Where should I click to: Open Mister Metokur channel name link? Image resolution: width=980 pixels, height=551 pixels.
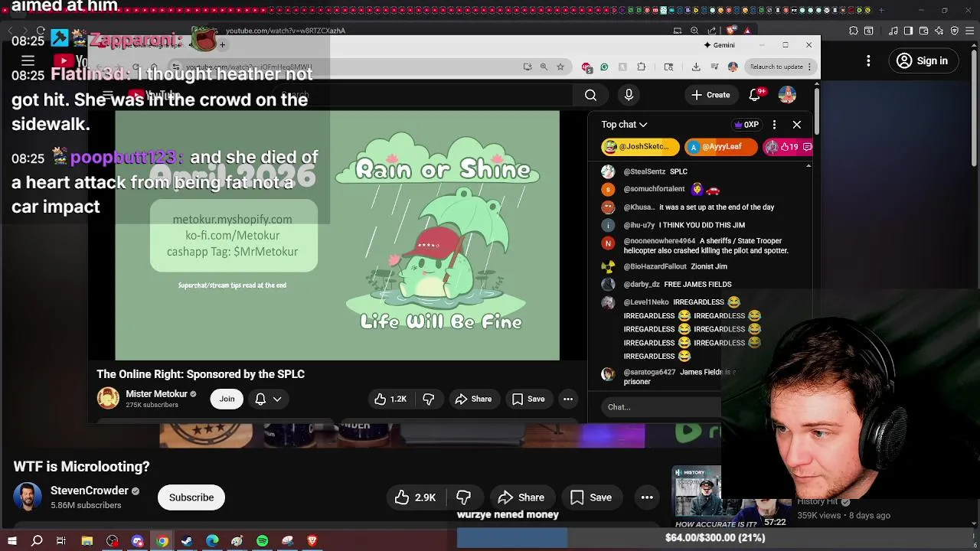pyautogui.click(x=156, y=394)
